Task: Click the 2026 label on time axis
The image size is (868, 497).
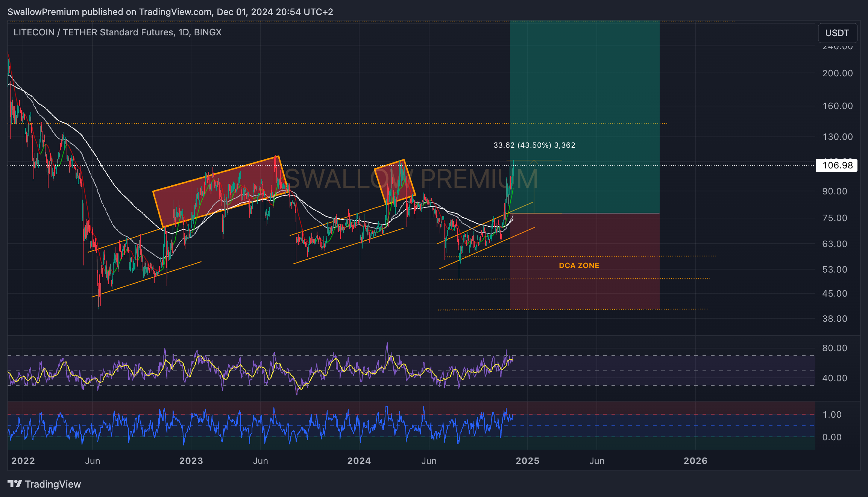Action: [x=695, y=461]
